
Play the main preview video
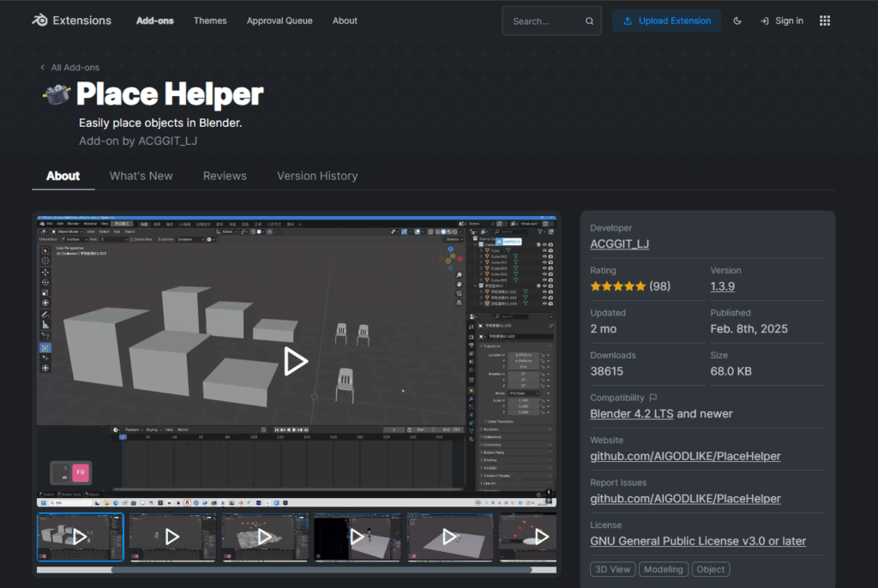click(x=295, y=361)
